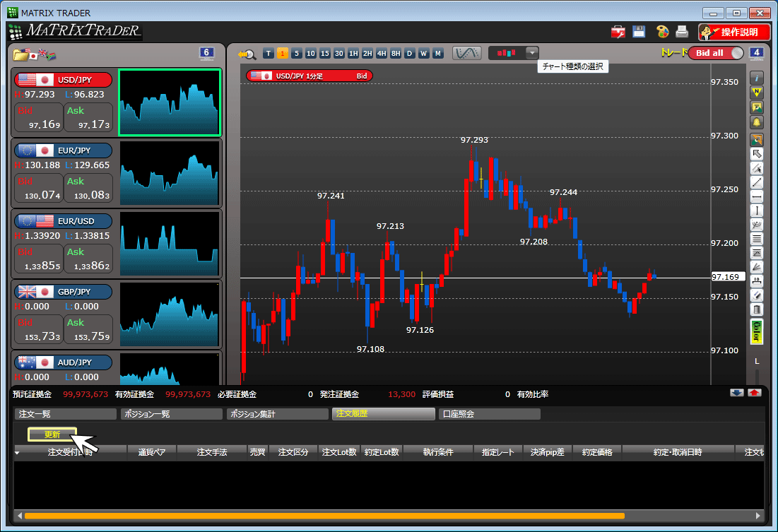The width and height of the screenshot is (778, 532).
Task: Click the currency folder flags icon
Action: [34, 54]
